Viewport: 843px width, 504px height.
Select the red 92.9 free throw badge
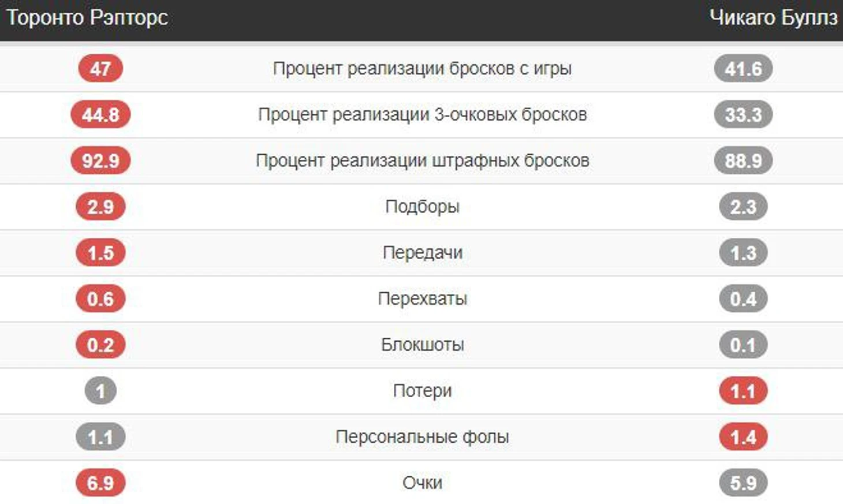[x=100, y=160]
